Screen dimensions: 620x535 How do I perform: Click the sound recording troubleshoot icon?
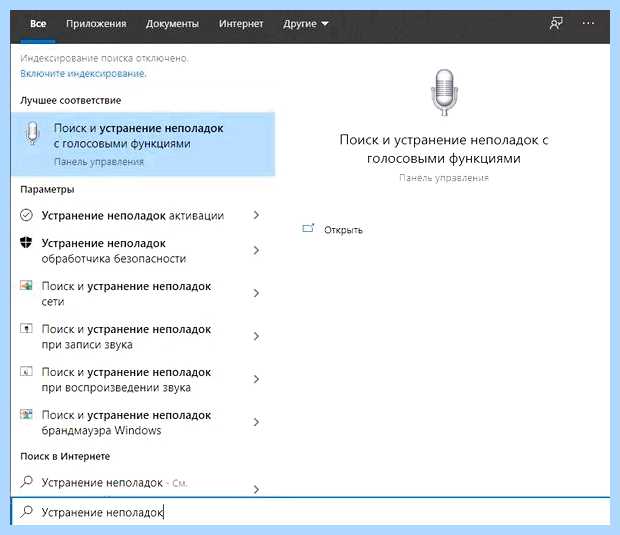[26, 328]
